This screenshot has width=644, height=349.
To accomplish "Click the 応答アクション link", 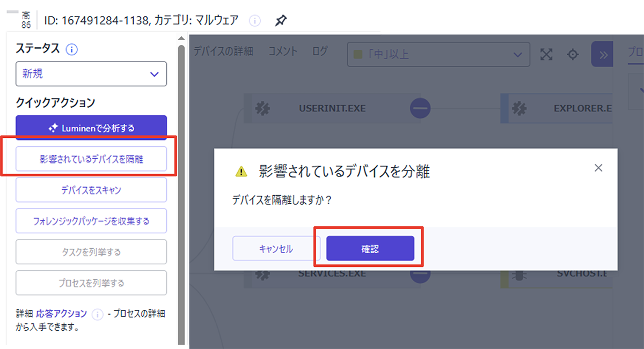I will point(62,314).
